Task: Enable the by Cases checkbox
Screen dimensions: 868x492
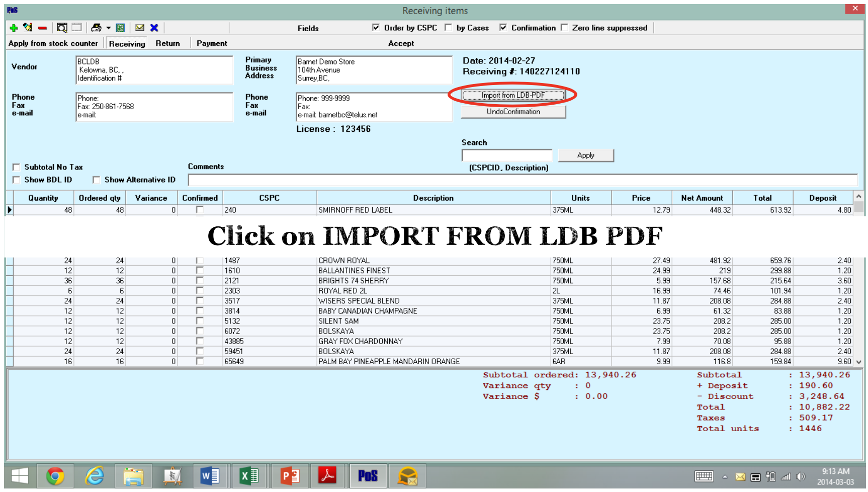Action: pos(448,28)
